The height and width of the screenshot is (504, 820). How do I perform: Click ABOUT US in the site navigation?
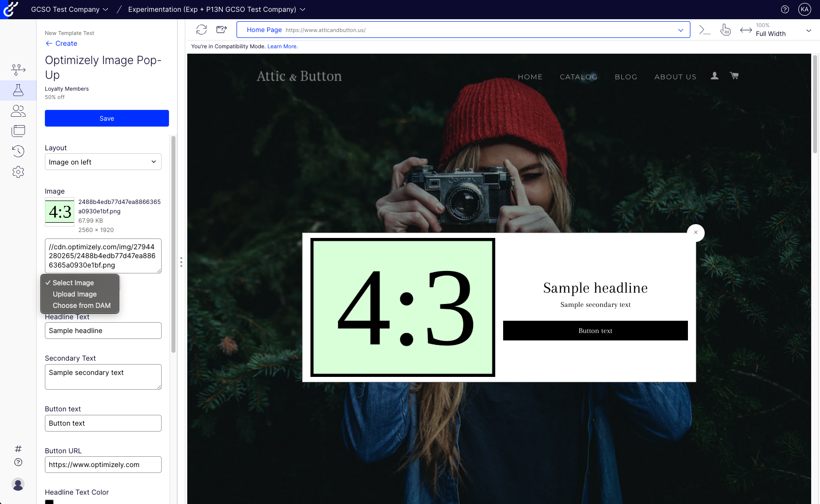pyautogui.click(x=675, y=77)
